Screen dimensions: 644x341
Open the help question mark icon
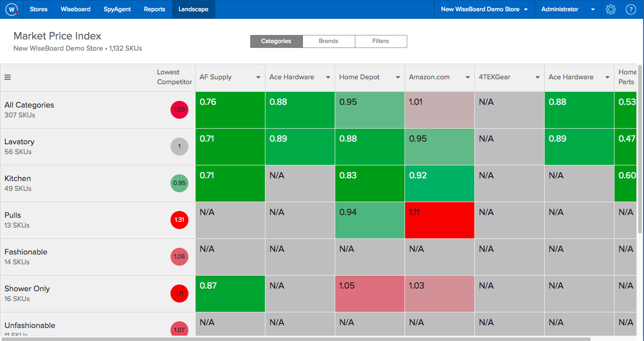(631, 9)
